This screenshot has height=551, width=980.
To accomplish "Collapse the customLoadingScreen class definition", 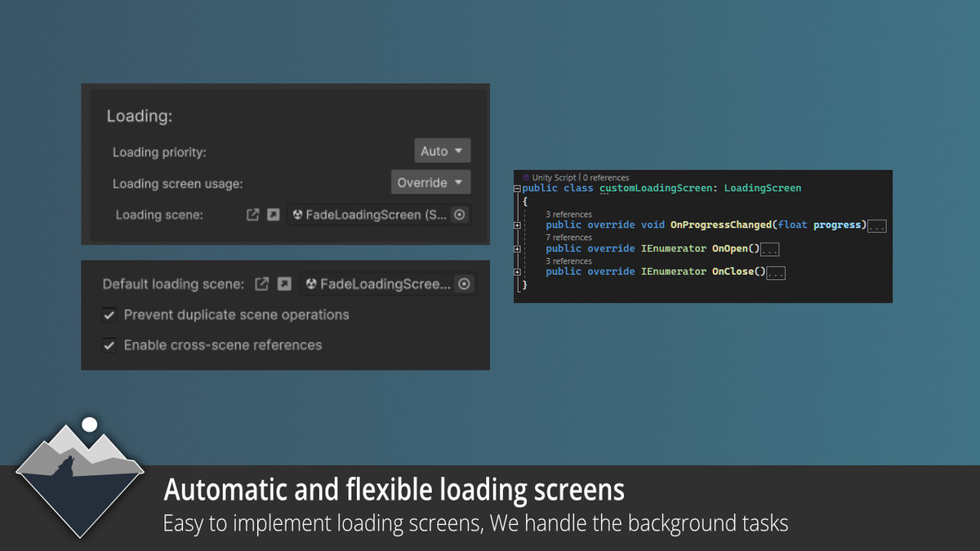I will pyautogui.click(x=516, y=188).
